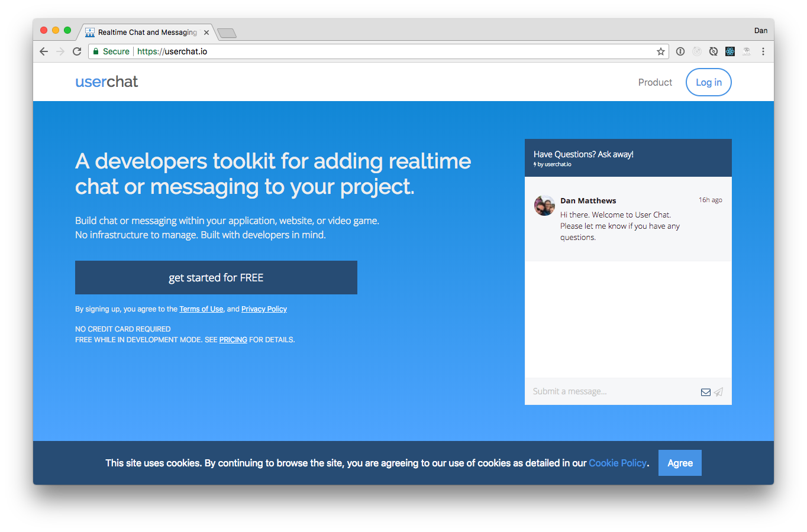This screenshot has width=807, height=532.
Task: Click the envelope icon in chat box
Action: 706,392
